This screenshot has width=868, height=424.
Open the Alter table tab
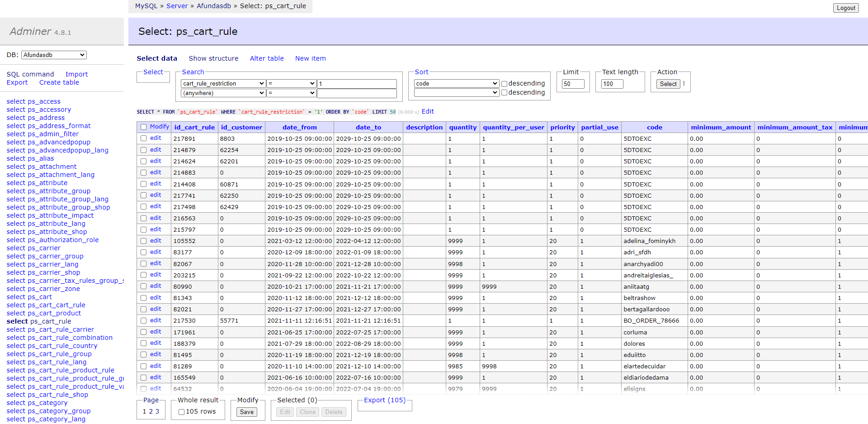click(267, 58)
